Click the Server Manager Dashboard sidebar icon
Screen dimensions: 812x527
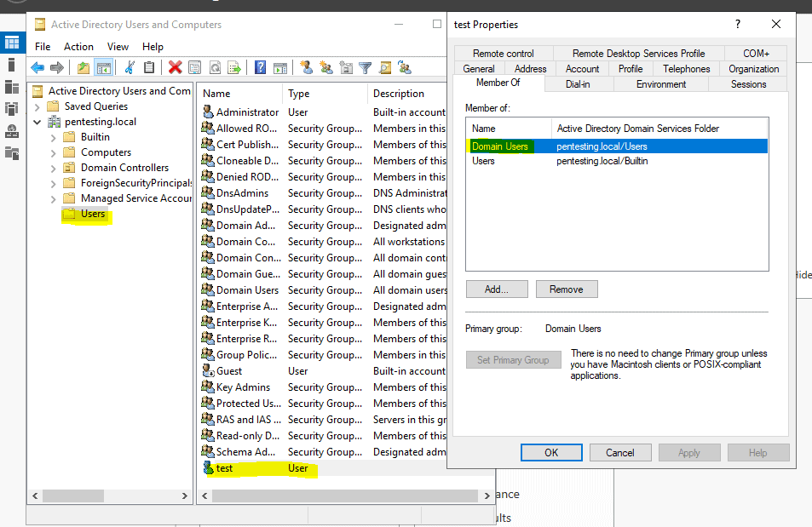tap(12, 43)
